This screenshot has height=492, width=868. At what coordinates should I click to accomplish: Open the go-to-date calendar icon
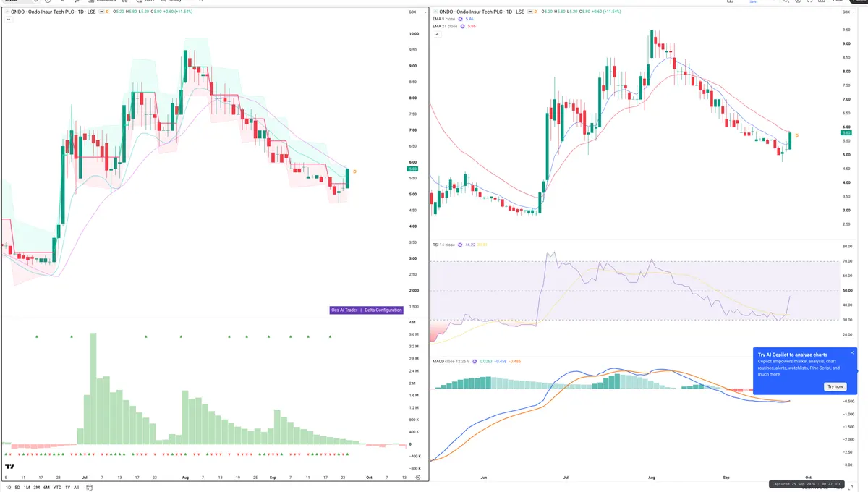pyautogui.click(x=89, y=488)
